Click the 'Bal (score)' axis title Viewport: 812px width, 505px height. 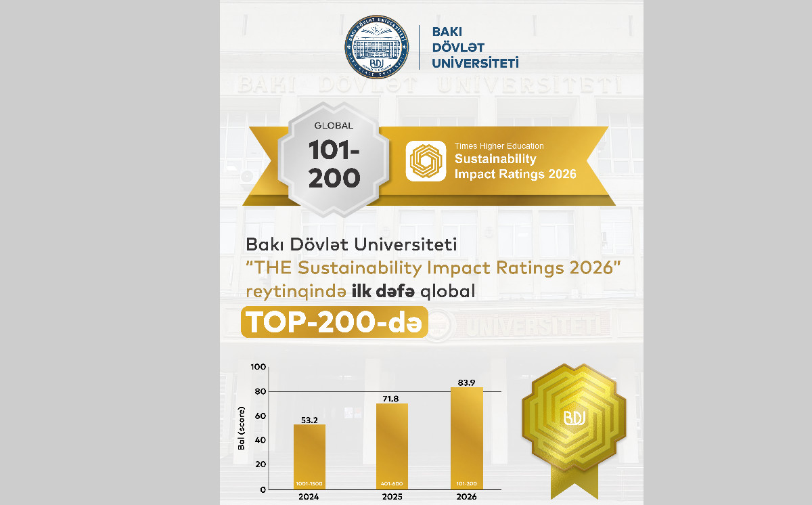(241, 428)
